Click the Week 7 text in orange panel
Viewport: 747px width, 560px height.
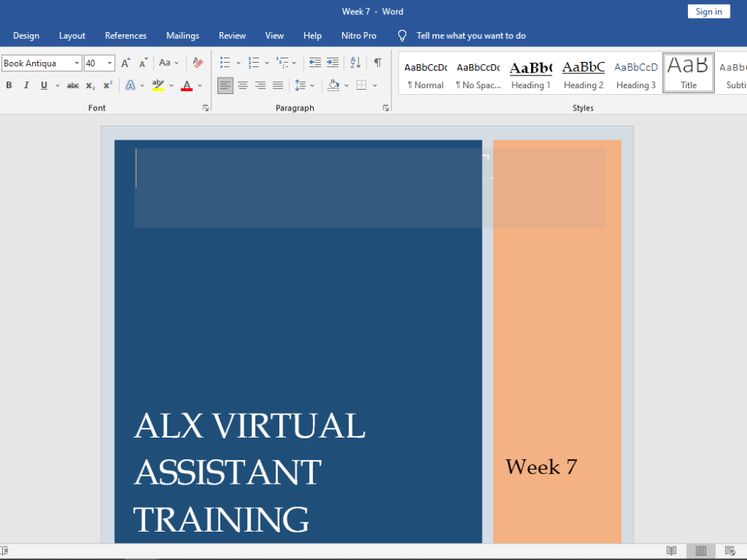pos(541,467)
